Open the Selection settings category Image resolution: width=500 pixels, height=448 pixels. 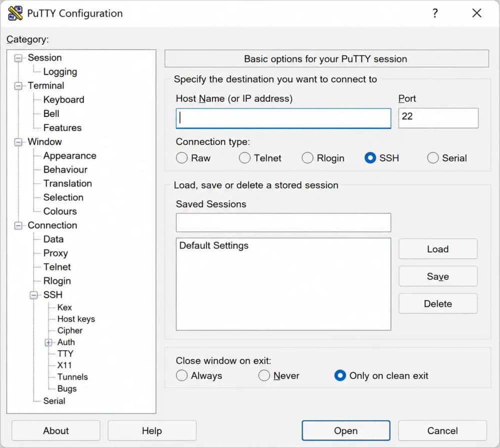click(x=63, y=198)
